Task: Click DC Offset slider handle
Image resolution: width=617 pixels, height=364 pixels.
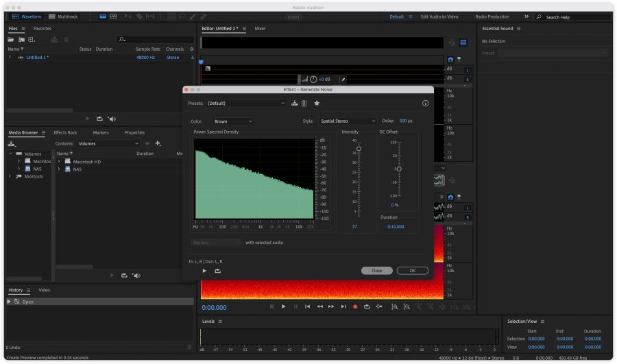Action: click(399, 169)
